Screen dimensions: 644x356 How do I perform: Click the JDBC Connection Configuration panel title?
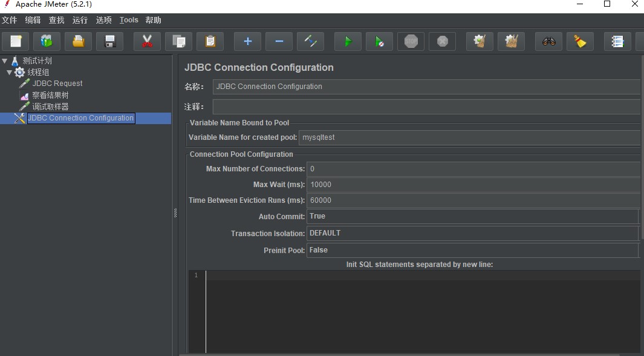pos(259,67)
